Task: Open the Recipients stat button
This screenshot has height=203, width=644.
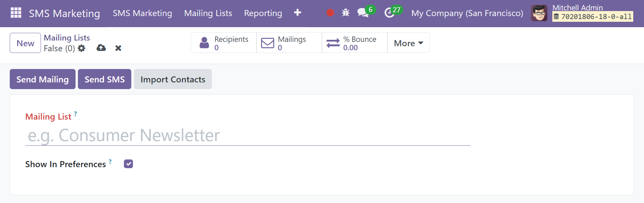Action: point(224,43)
